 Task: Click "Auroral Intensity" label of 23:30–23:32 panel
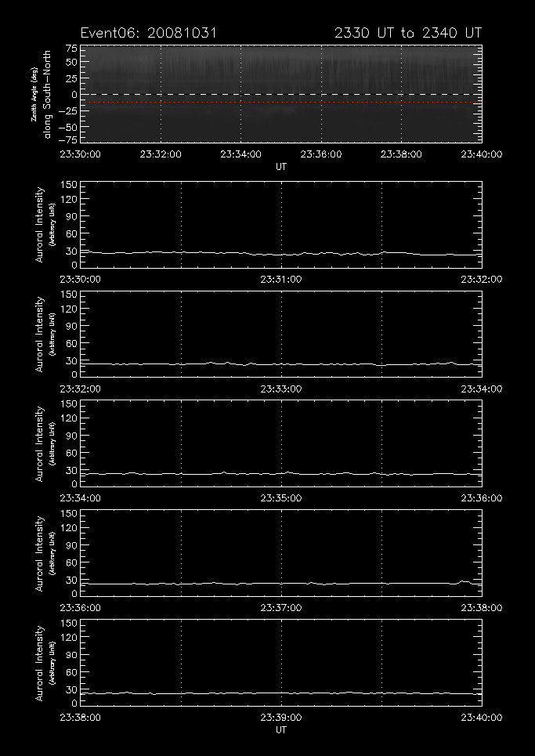coord(40,225)
